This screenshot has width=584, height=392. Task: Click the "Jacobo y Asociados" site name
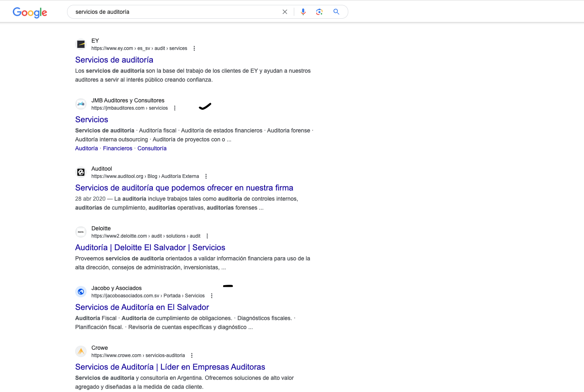tap(116, 288)
